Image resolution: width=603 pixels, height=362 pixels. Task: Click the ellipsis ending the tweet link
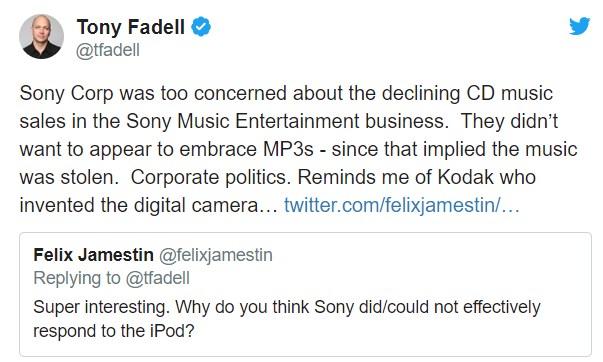click(x=511, y=210)
